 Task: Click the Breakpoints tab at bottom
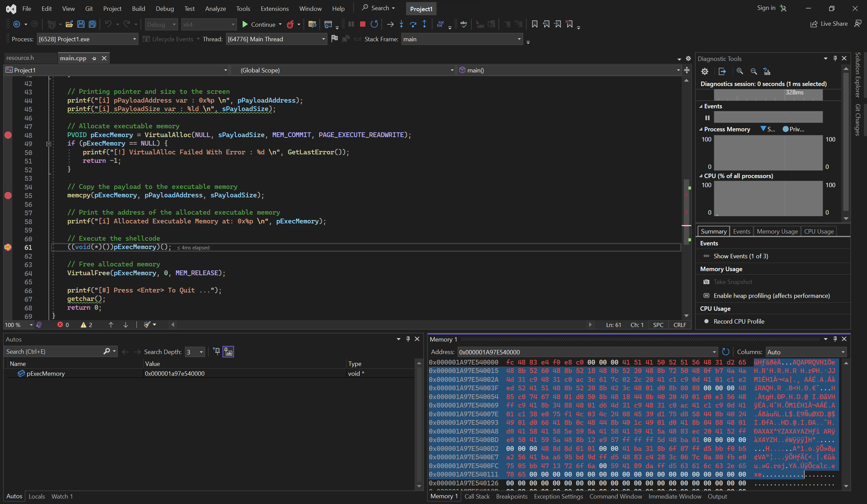click(512, 496)
